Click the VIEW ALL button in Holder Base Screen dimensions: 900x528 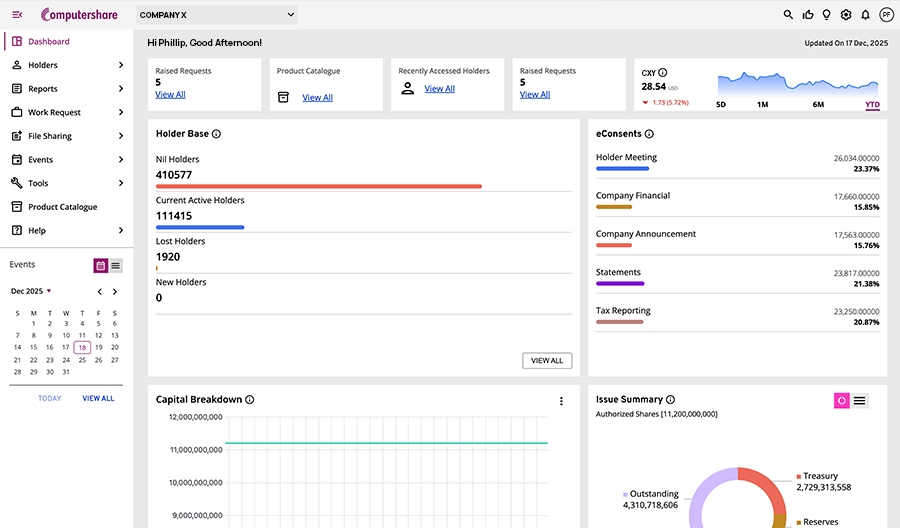(547, 360)
